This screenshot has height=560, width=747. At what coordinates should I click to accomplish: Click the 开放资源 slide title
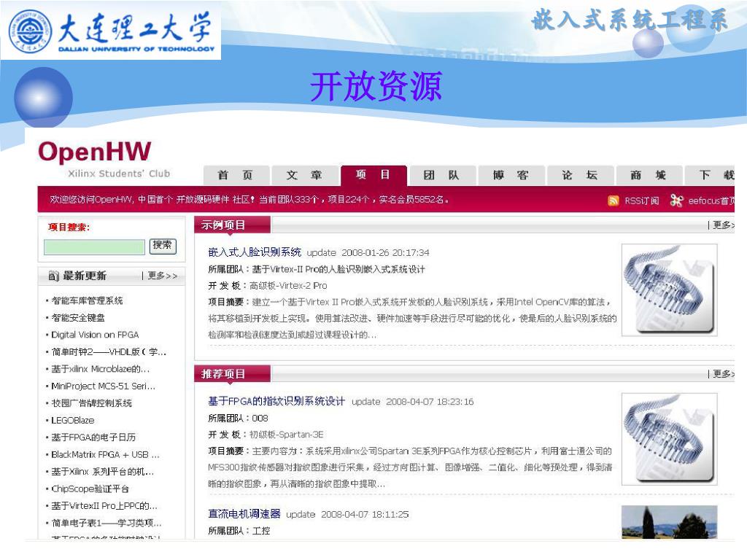[376, 87]
